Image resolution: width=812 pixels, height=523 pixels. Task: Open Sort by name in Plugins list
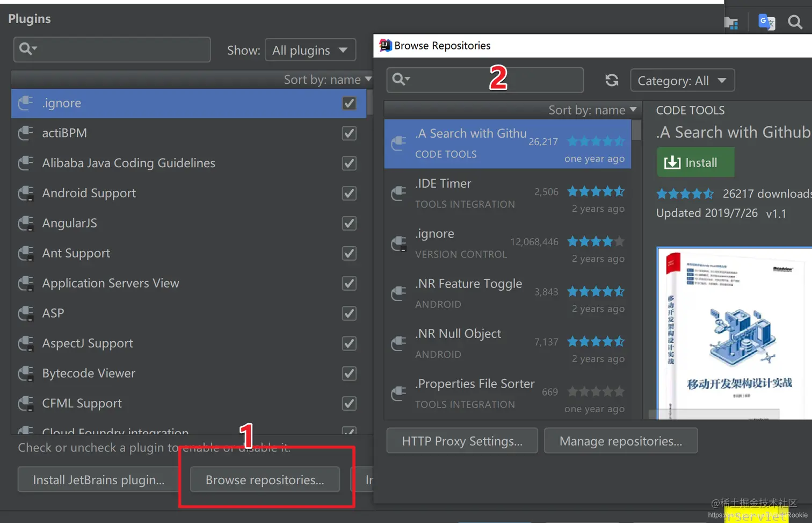328,80
